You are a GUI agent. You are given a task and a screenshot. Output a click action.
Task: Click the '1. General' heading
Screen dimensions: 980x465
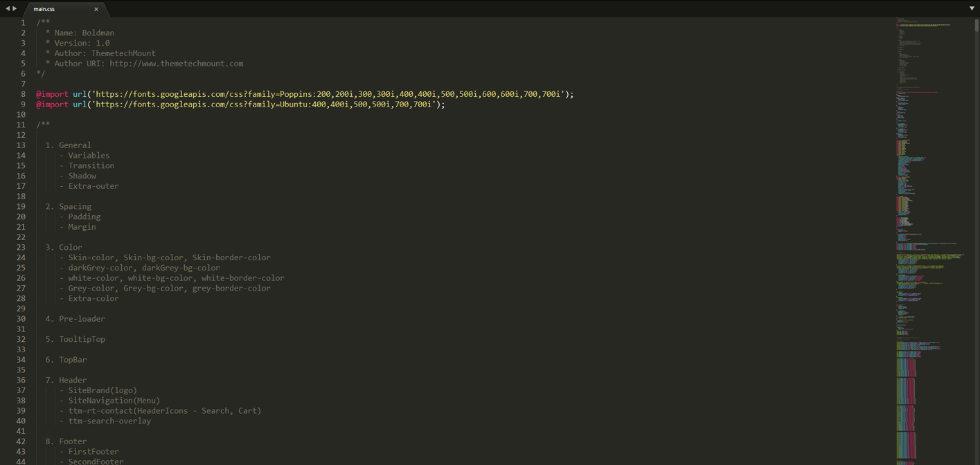click(x=68, y=145)
